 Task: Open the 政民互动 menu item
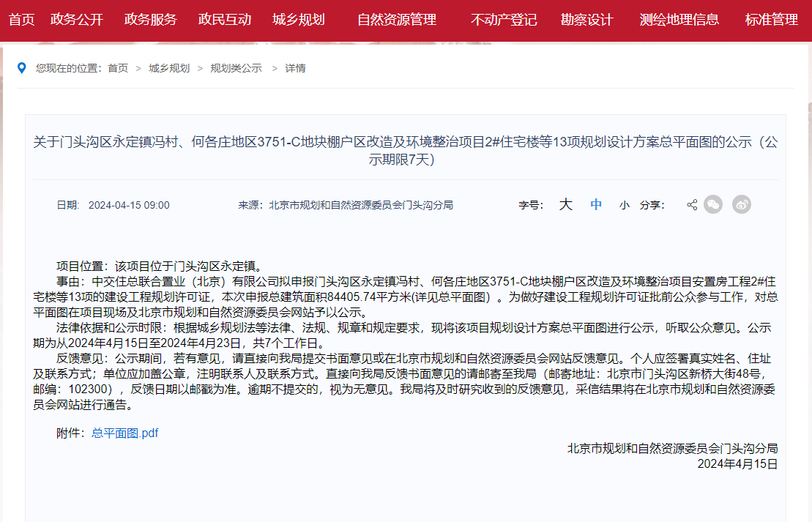click(225, 20)
